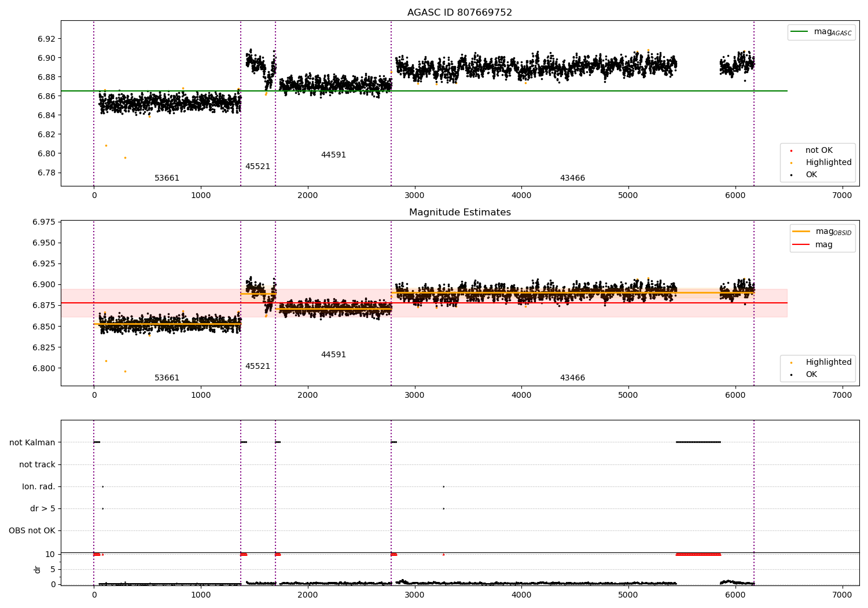
Task: Click obsid label 45521 in Magnitude Estimates plot
Action: coord(258,367)
